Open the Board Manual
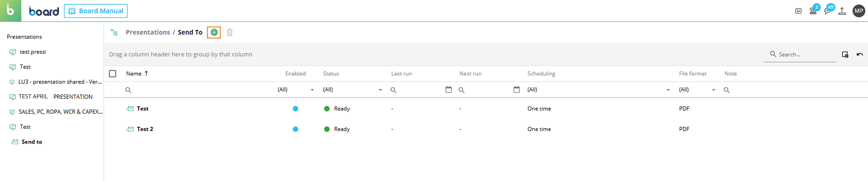Image resolution: width=868 pixels, height=181 pixels. click(96, 11)
